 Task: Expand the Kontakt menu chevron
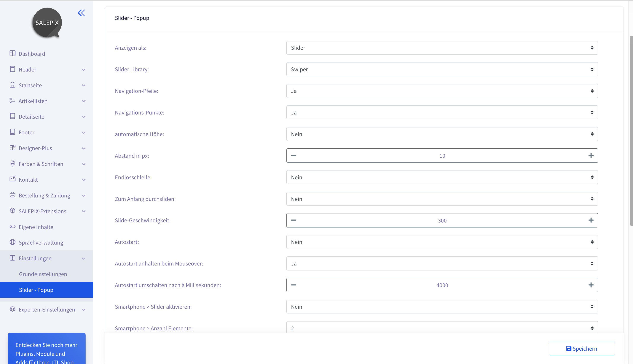[84, 180]
